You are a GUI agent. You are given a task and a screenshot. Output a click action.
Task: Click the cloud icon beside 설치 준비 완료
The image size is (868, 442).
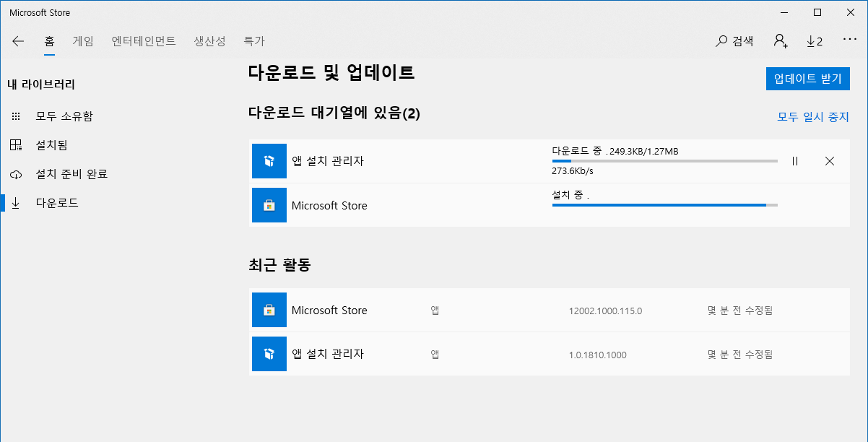coord(16,174)
